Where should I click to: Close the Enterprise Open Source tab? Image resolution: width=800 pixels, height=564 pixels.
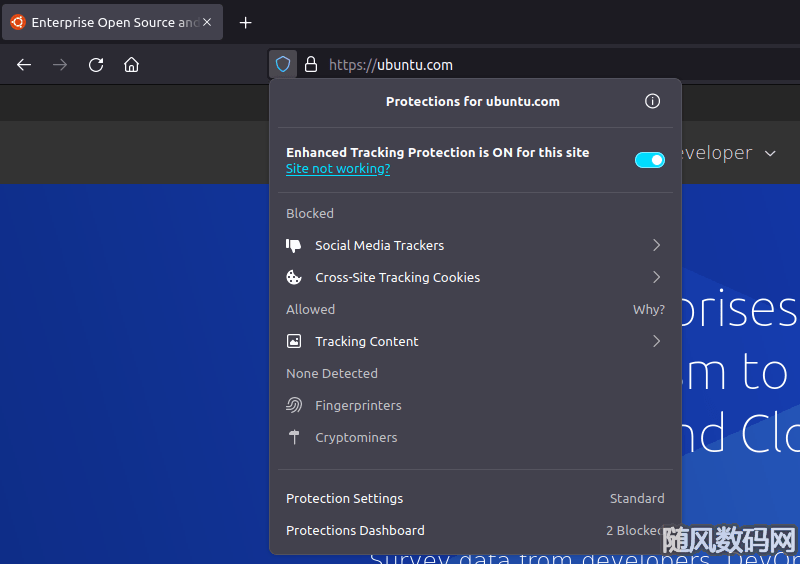(207, 22)
